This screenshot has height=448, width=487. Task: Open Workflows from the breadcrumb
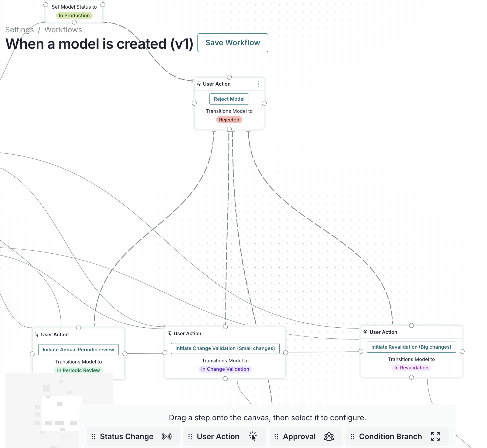(x=63, y=30)
